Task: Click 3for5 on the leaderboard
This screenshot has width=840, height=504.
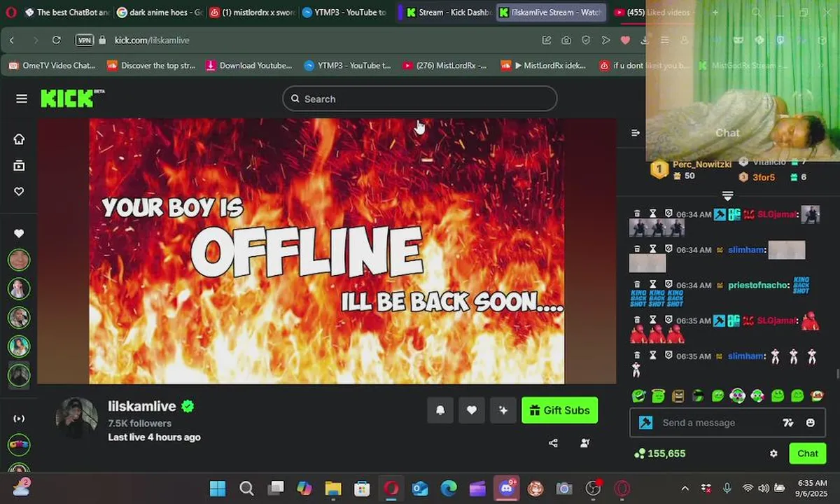Action: (x=764, y=177)
